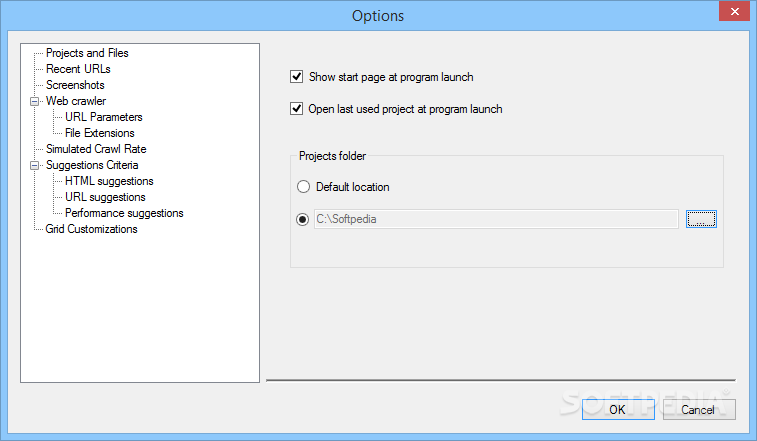This screenshot has width=757, height=441.
Task: Open the Recent URLs options page
Action: (x=78, y=69)
